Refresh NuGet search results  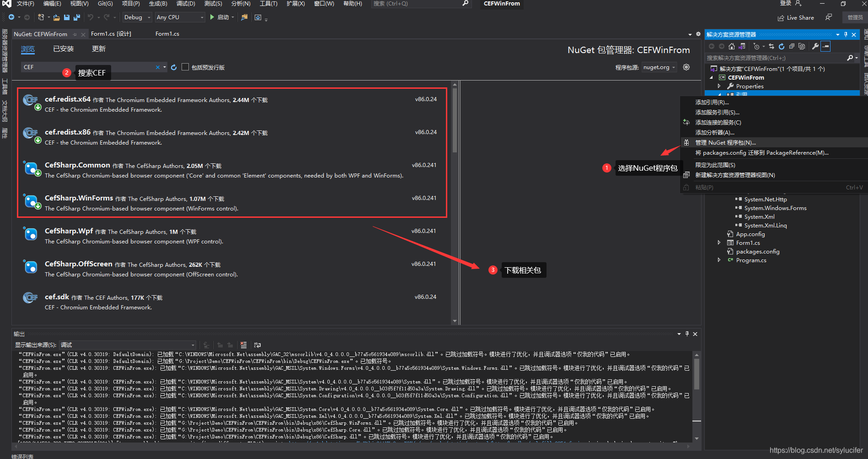(x=174, y=67)
